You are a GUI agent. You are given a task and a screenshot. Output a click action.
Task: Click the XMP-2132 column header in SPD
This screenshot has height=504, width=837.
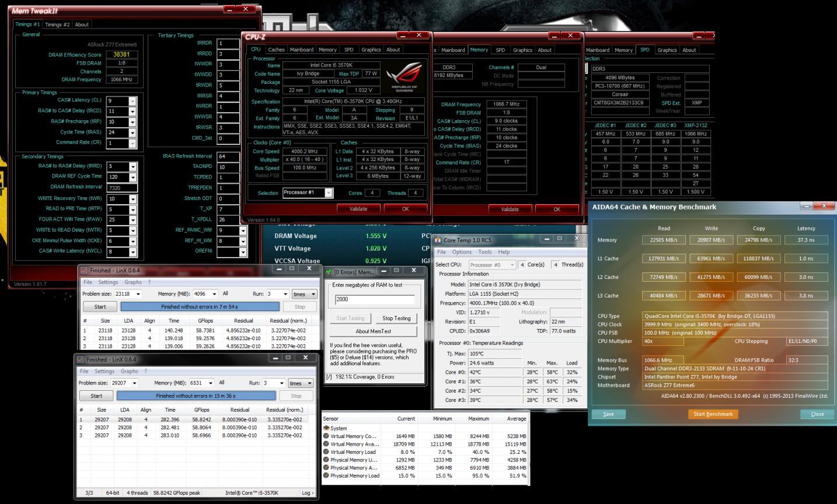695,125
